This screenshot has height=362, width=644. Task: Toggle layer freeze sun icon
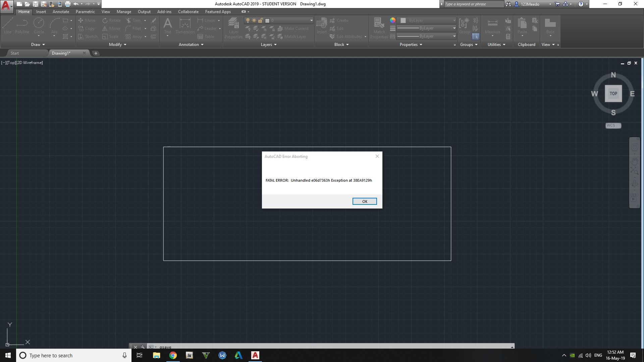(x=254, y=20)
